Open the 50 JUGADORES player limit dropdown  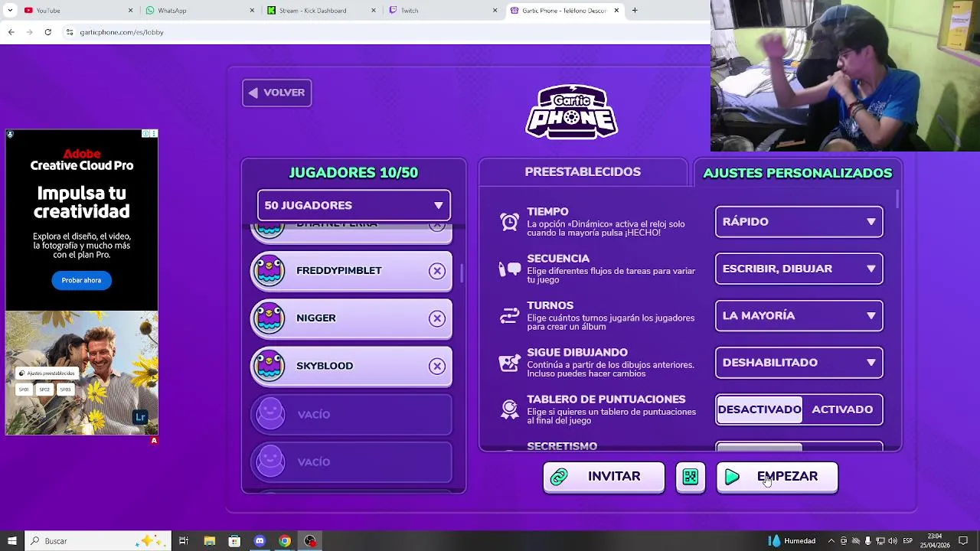(x=354, y=206)
